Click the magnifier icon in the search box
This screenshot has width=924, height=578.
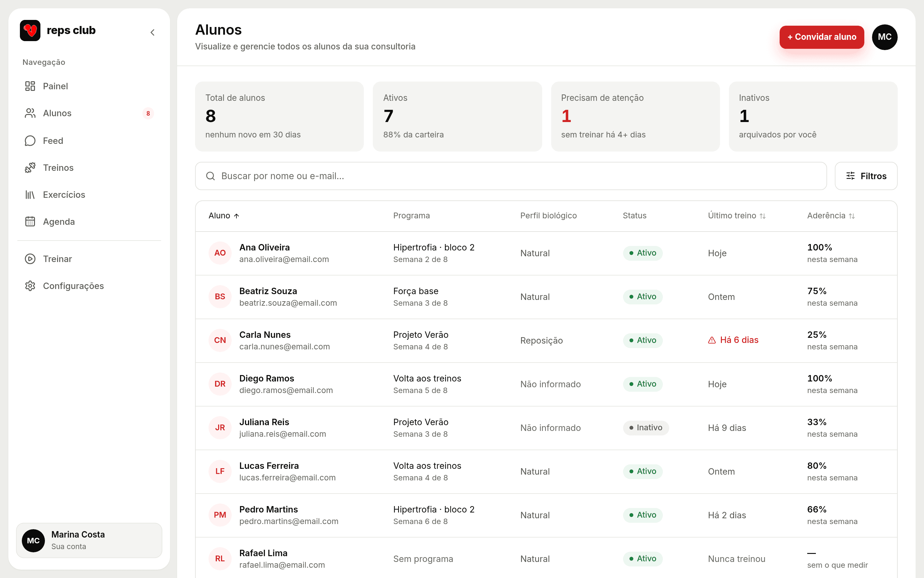pyautogui.click(x=210, y=176)
